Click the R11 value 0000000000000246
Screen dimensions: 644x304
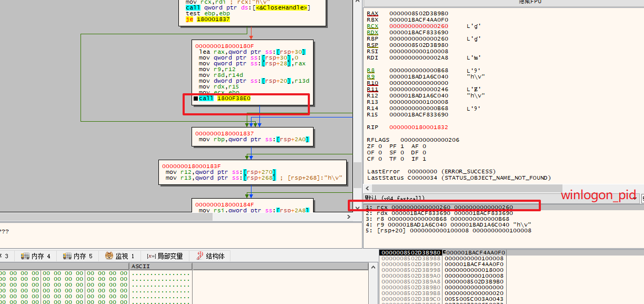(419, 89)
